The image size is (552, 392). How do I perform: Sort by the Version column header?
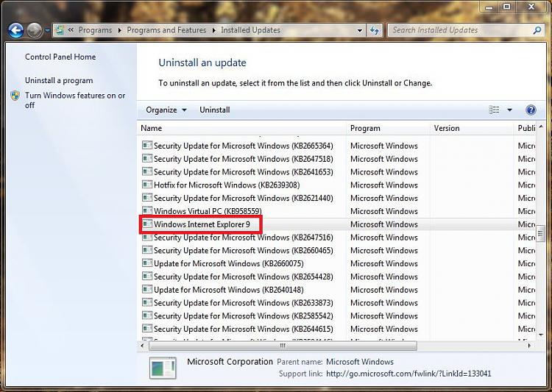(x=471, y=128)
